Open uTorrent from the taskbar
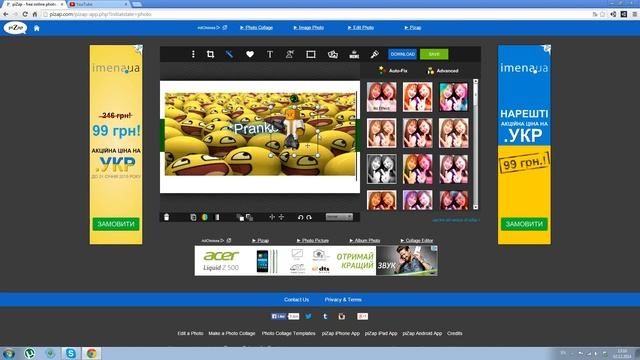 pos(29,353)
